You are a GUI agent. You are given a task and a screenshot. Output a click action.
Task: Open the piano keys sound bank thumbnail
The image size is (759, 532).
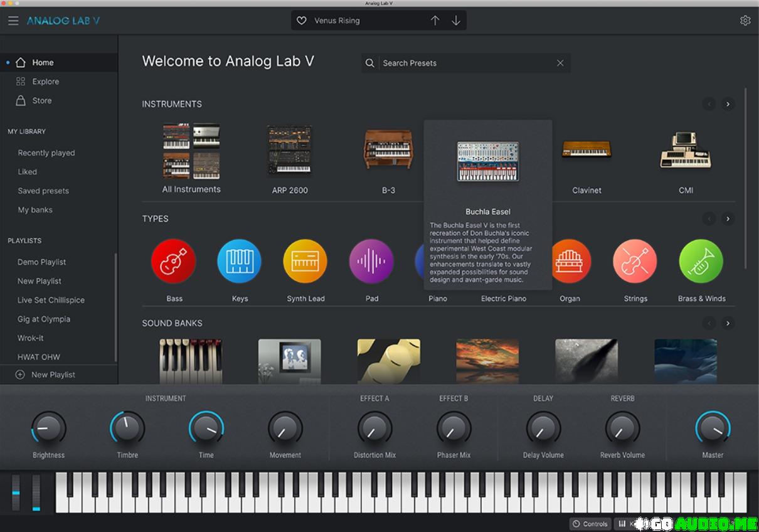point(191,361)
